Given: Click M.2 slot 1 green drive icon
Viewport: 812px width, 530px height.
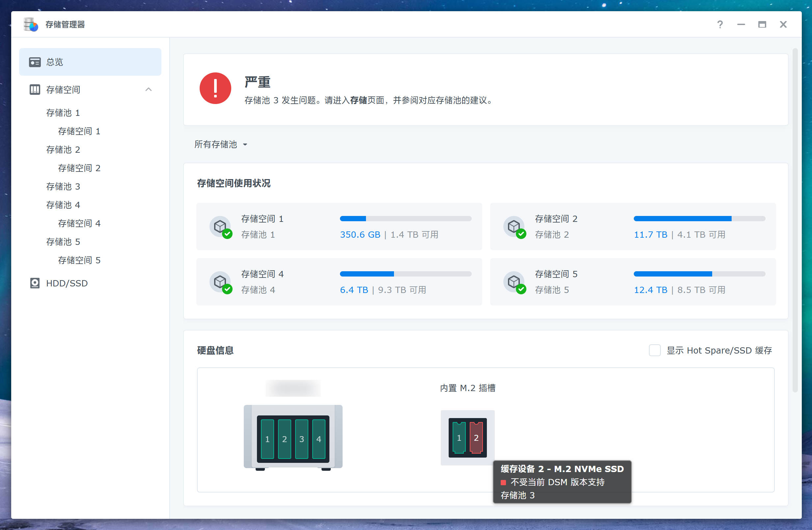Looking at the screenshot, I should 459,437.
